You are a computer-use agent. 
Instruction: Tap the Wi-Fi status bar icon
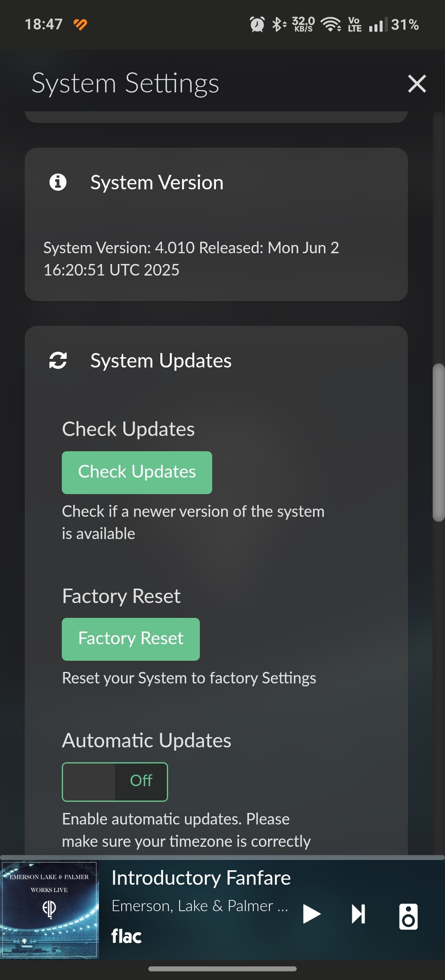[x=331, y=24]
